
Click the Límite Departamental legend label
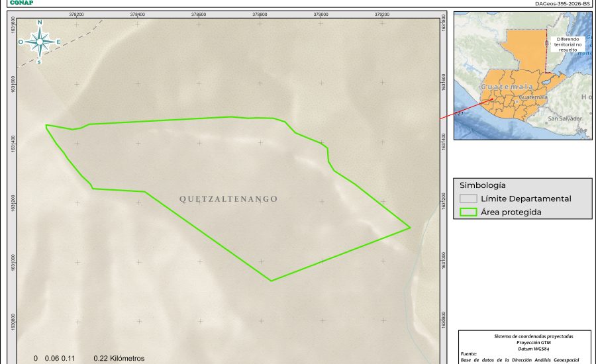(x=526, y=199)
